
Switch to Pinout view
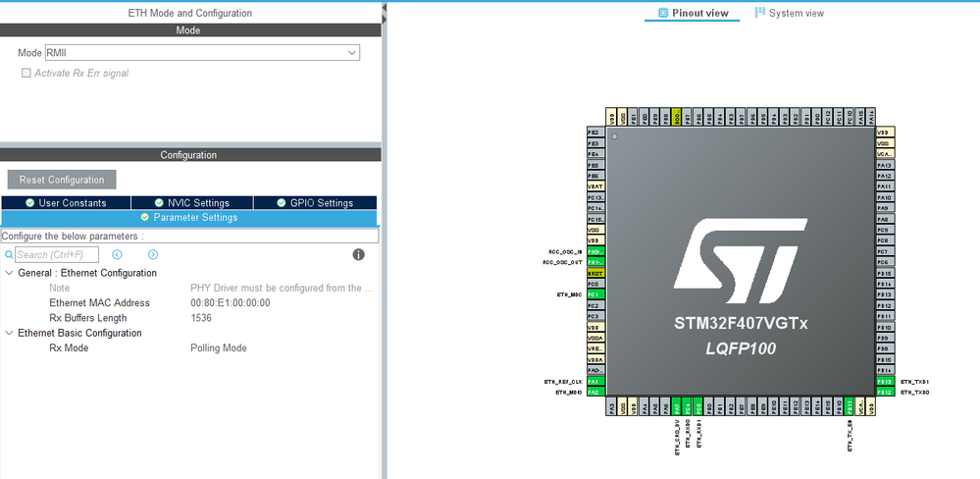tap(693, 13)
